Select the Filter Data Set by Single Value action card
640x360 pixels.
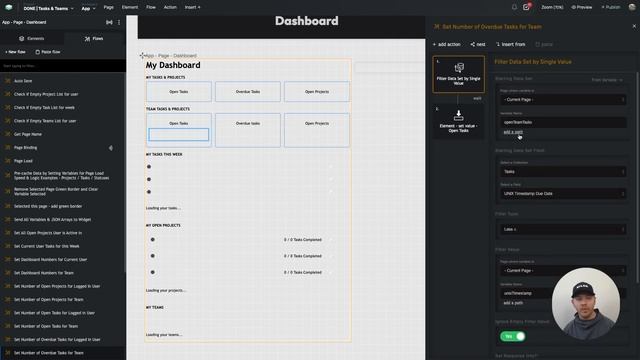click(x=458, y=74)
